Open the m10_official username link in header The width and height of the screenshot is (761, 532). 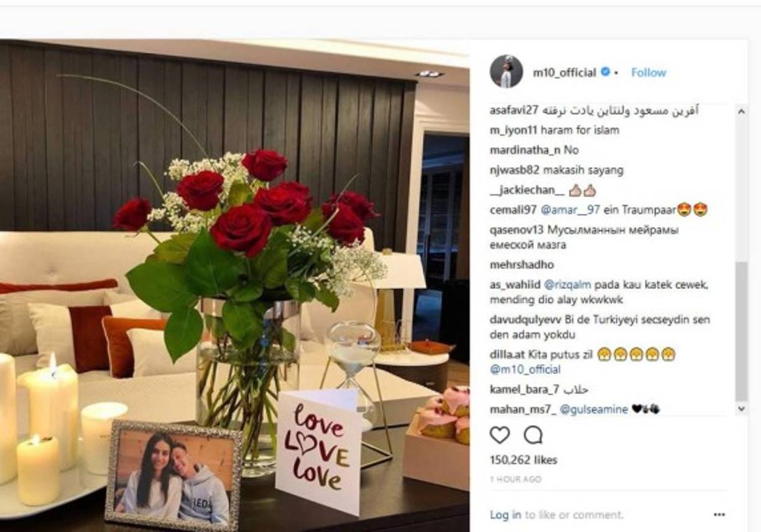[x=565, y=73]
